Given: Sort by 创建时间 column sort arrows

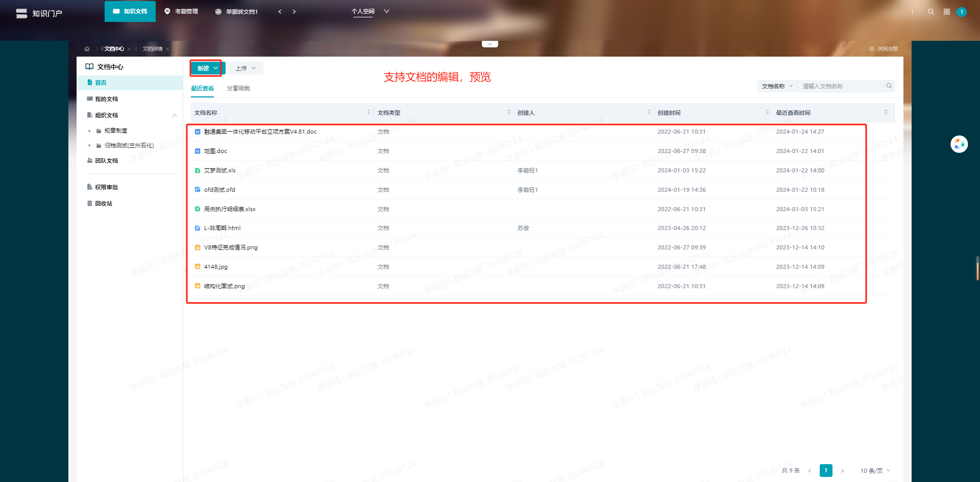Looking at the screenshot, I should pyautogui.click(x=767, y=112).
